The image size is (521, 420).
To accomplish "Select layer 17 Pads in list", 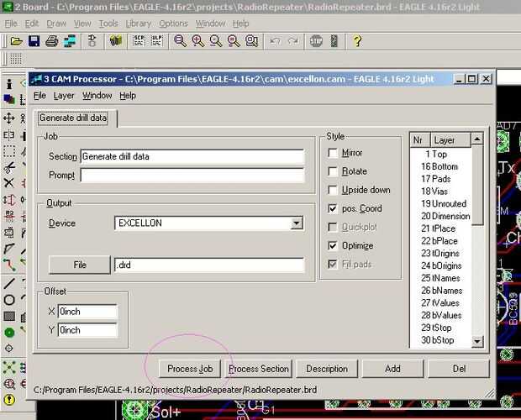I will point(440,179).
